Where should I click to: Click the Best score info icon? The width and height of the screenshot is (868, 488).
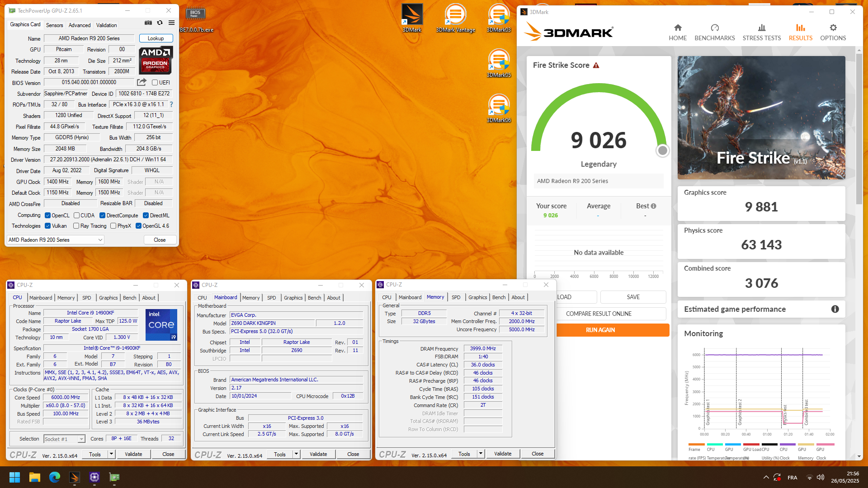(x=653, y=206)
